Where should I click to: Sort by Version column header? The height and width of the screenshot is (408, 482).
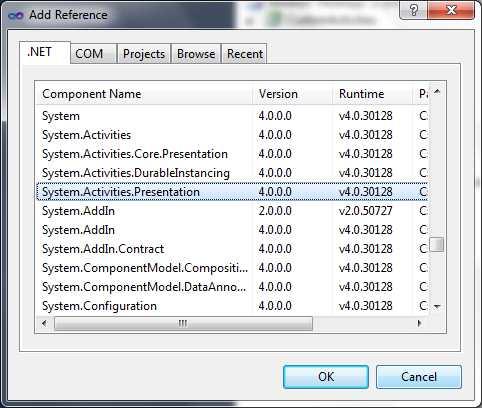click(x=292, y=94)
